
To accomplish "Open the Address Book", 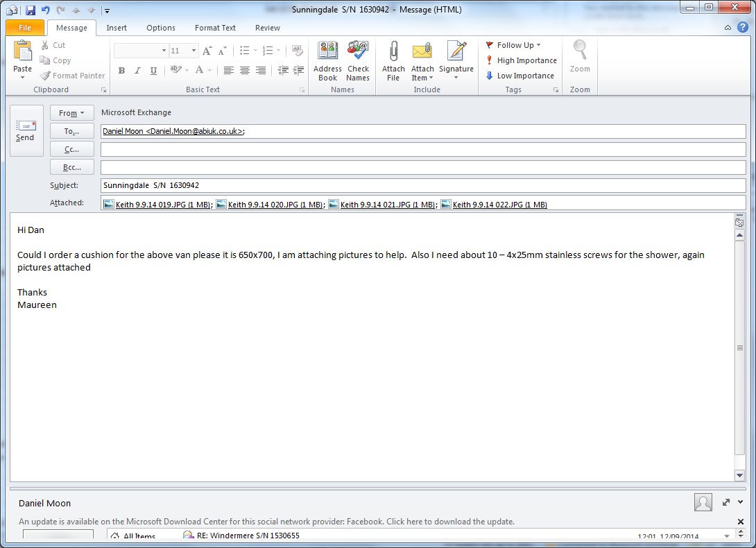I will click(327, 61).
